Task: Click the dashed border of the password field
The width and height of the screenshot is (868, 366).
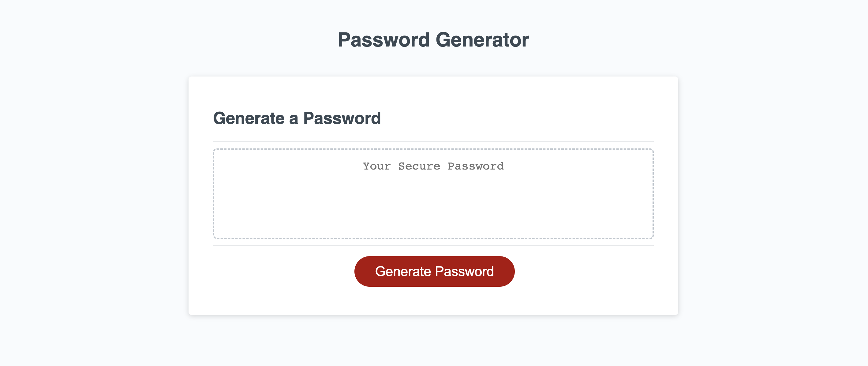Action: pos(433,149)
